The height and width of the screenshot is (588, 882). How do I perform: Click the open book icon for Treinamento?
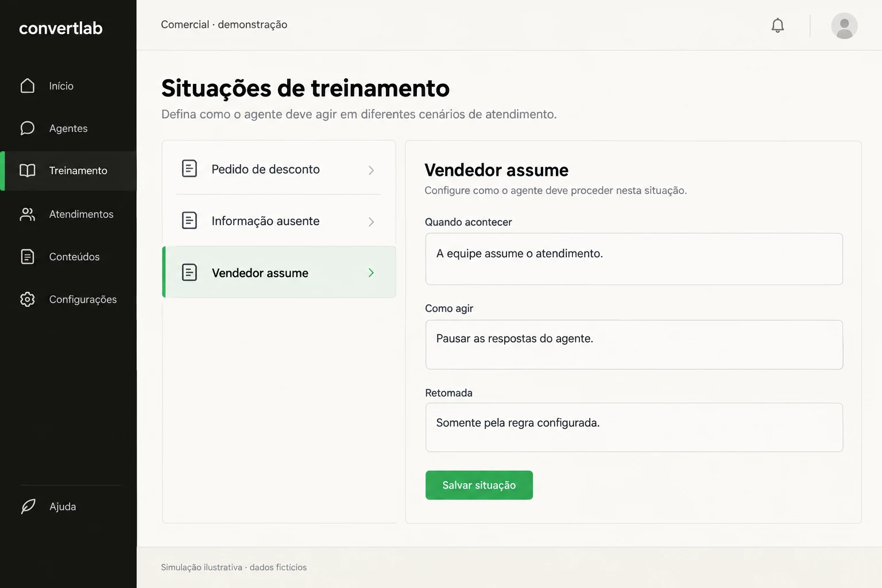[x=28, y=171]
